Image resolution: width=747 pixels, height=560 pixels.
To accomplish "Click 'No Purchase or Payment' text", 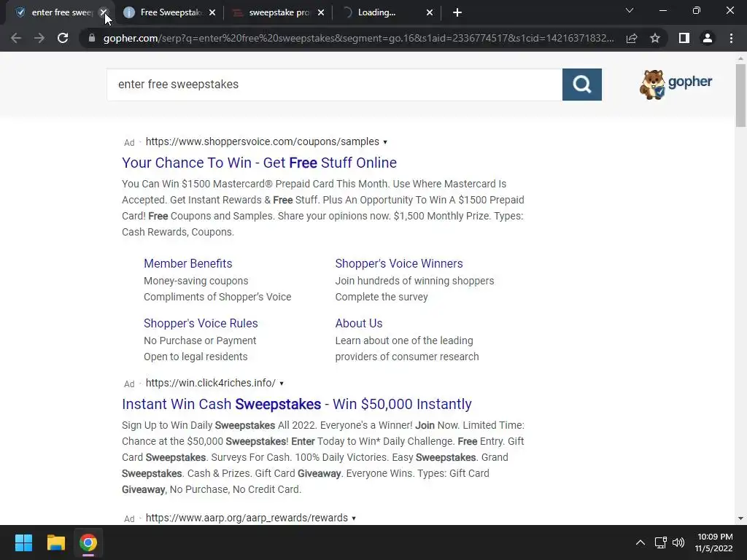I will [x=200, y=341].
